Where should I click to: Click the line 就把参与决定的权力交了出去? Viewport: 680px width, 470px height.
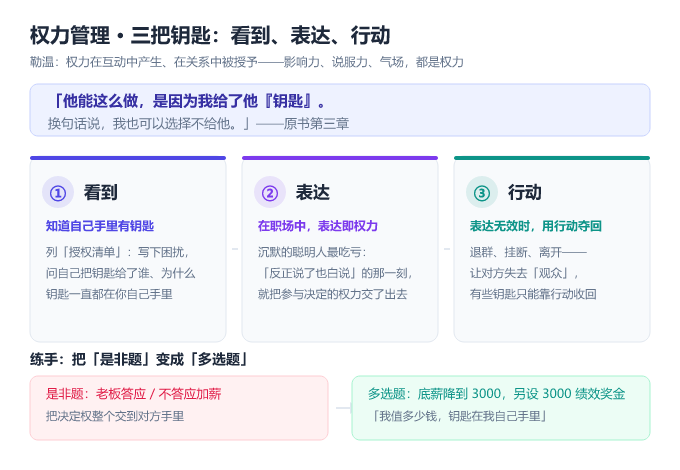coord(333,294)
